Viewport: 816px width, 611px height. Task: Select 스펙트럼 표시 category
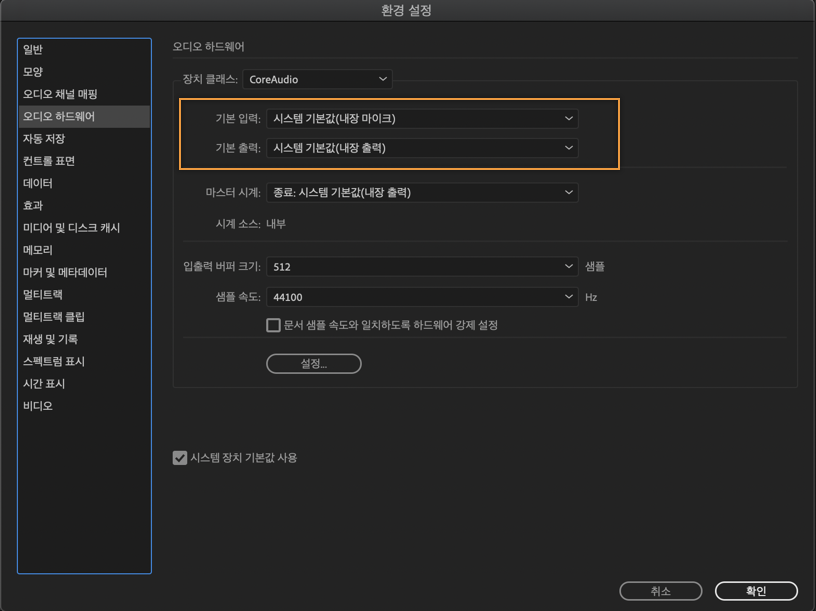pos(84,362)
